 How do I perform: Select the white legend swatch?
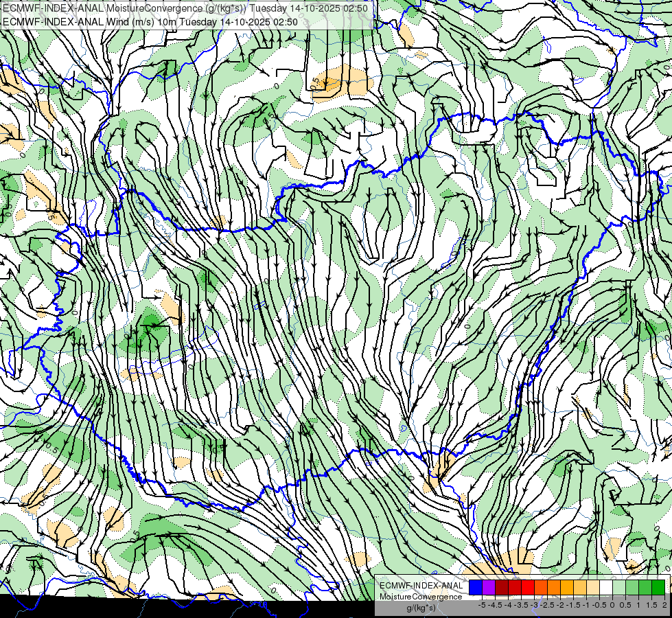[606, 587]
